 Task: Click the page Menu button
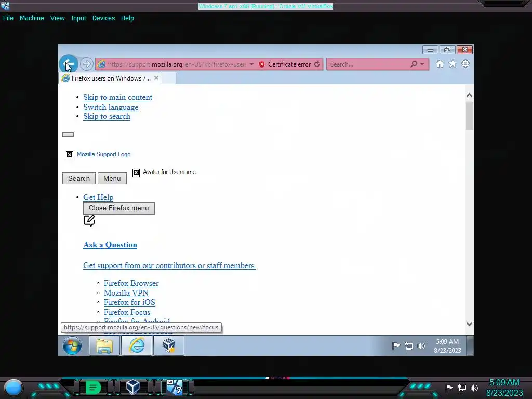point(112,179)
